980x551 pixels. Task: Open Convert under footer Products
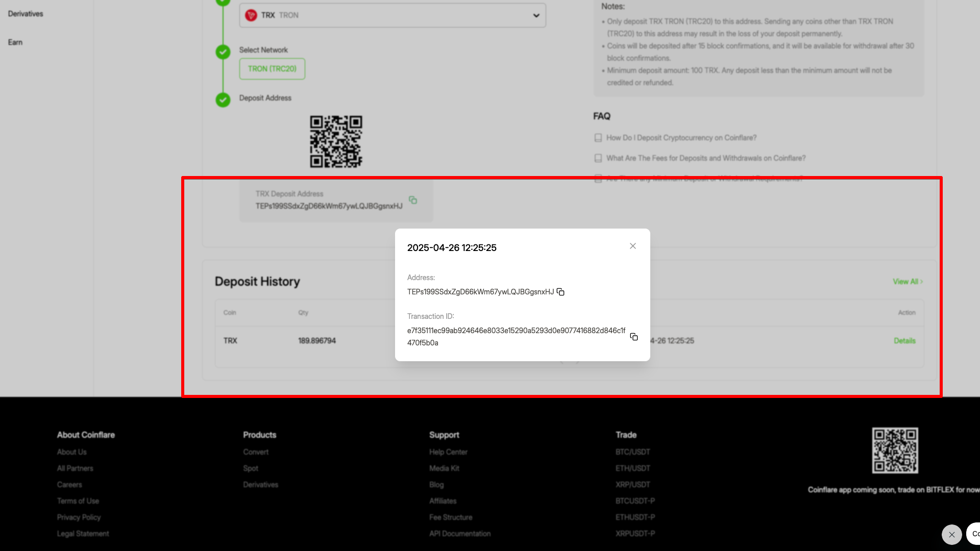tap(256, 452)
